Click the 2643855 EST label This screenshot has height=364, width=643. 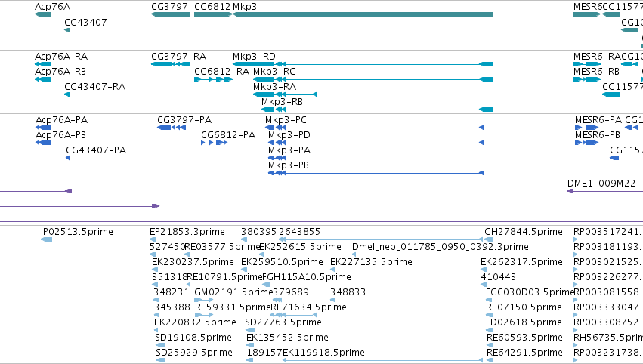click(x=299, y=232)
